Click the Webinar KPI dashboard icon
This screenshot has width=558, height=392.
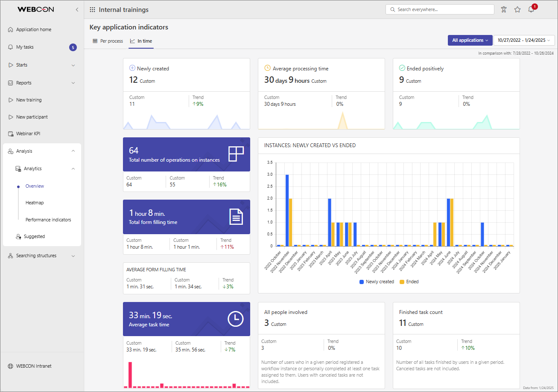pyautogui.click(x=11, y=134)
